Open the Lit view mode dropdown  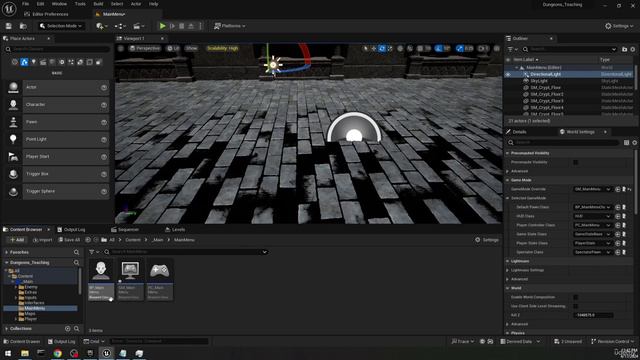173,48
